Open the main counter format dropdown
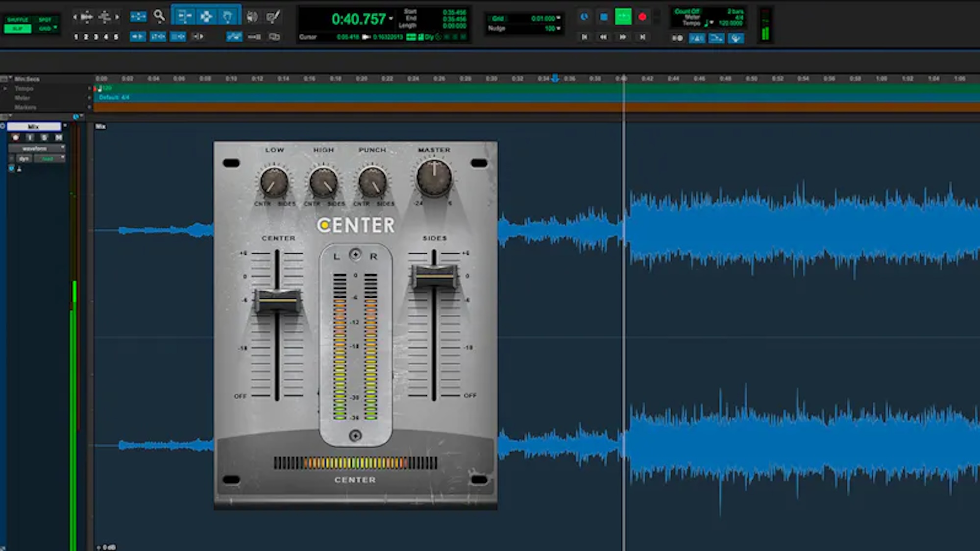The image size is (980, 551). click(391, 19)
